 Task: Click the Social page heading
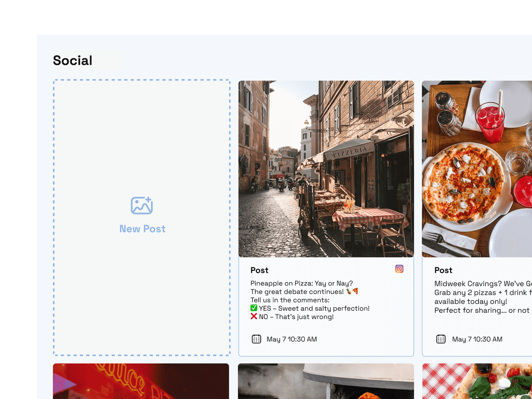pyautogui.click(x=73, y=61)
